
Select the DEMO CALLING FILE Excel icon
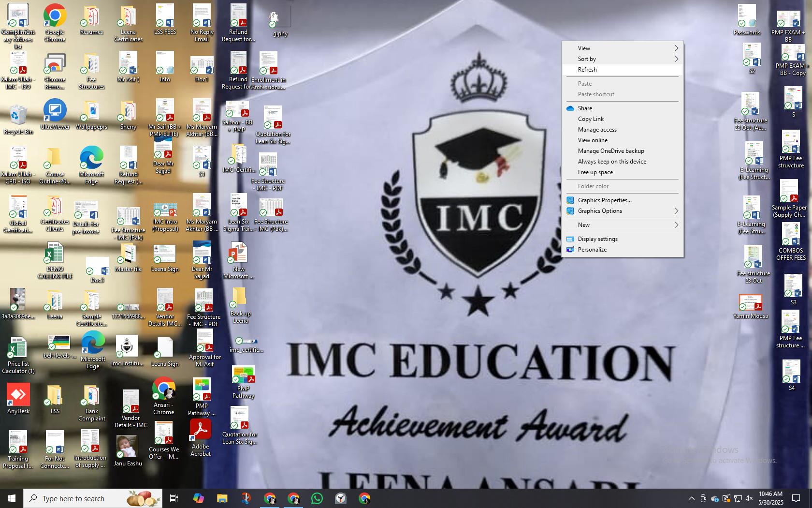(55, 261)
